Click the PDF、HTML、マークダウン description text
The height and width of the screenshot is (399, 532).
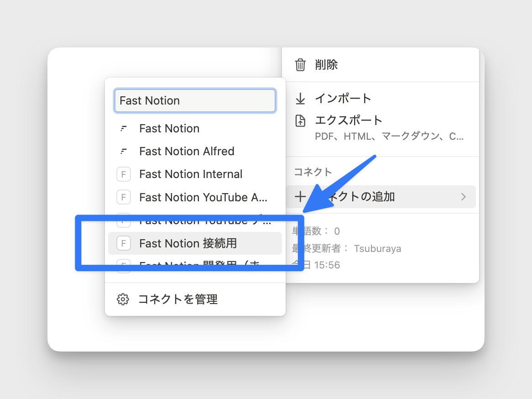(x=389, y=136)
